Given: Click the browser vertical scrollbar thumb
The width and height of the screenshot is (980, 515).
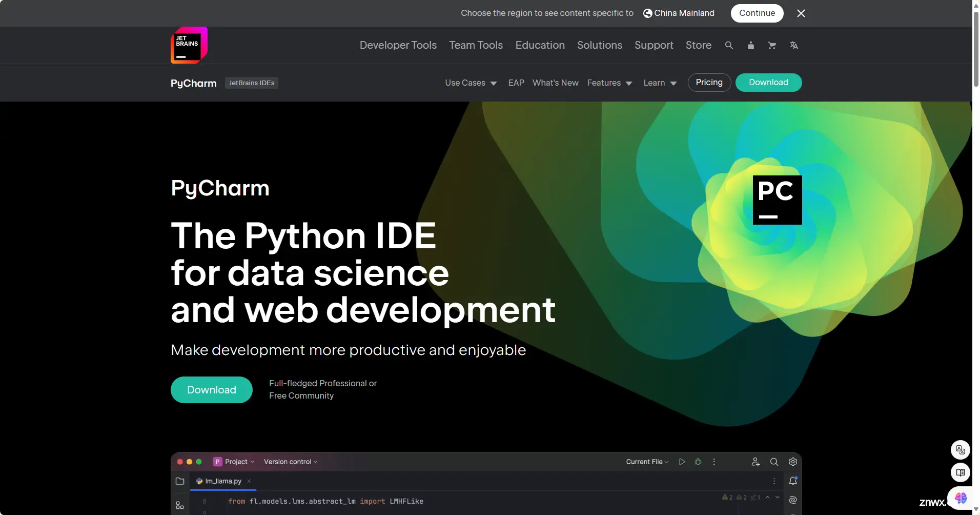Looking at the screenshot, I should pos(976,49).
